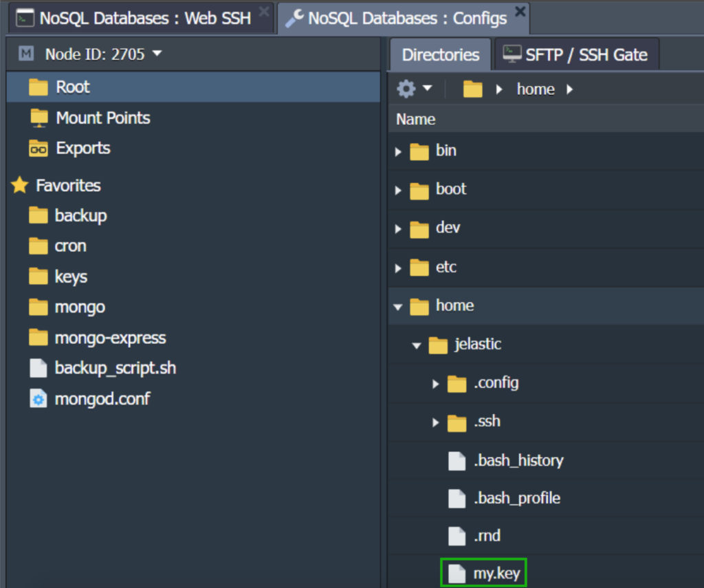Switch to SFTP / SSH Gate tab
The image size is (704, 588).
click(x=577, y=55)
